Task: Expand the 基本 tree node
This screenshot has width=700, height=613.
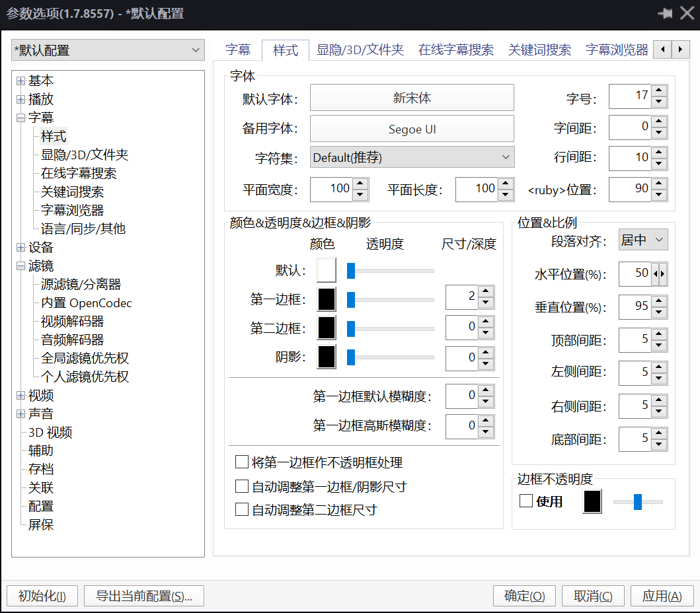Action: (x=20, y=81)
